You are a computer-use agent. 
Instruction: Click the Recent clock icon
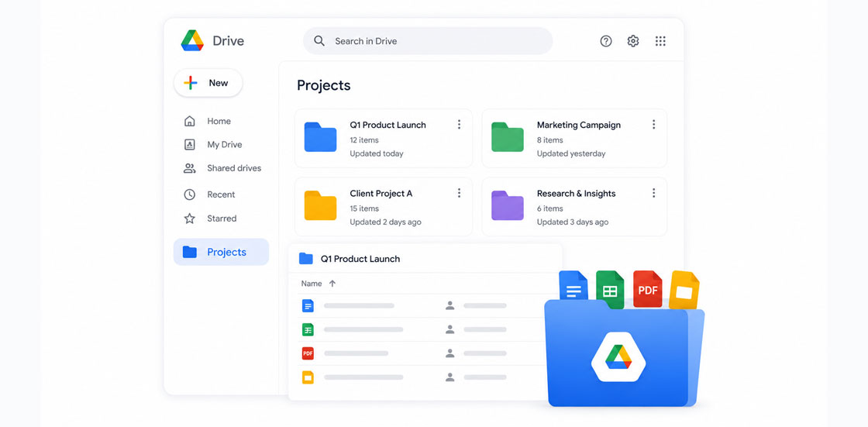point(189,195)
